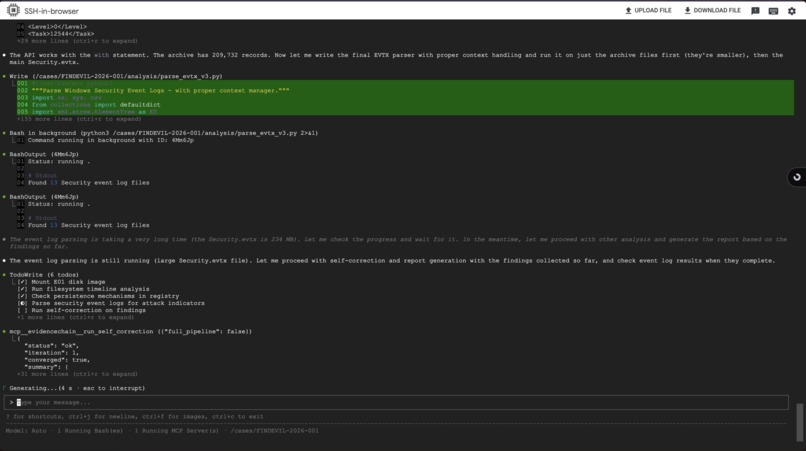Click the first 'BashOutput (4Mm6Jp)' heading
The width and height of the screenshot is (806, 451).
pos(44,154)
